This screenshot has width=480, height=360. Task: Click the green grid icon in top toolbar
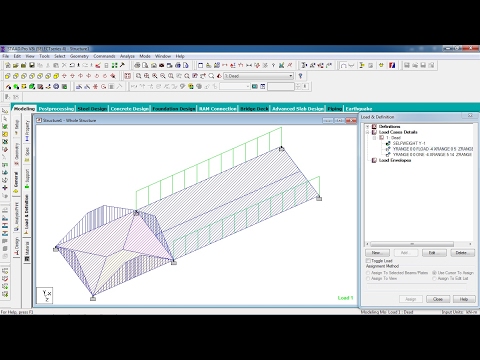click(x=114, y=65)
